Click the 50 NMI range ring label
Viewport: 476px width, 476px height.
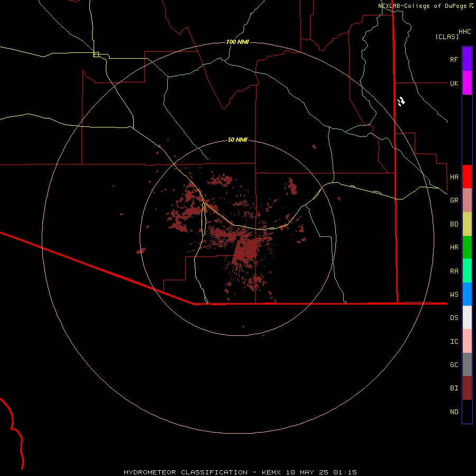point(237,140)
